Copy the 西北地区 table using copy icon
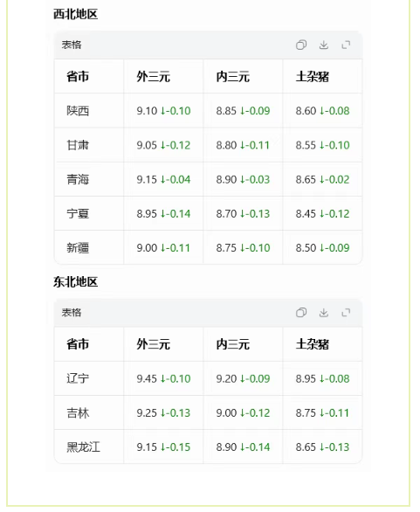Image resolution: width=420 pixels, height=512 pixels. point(301,45)
